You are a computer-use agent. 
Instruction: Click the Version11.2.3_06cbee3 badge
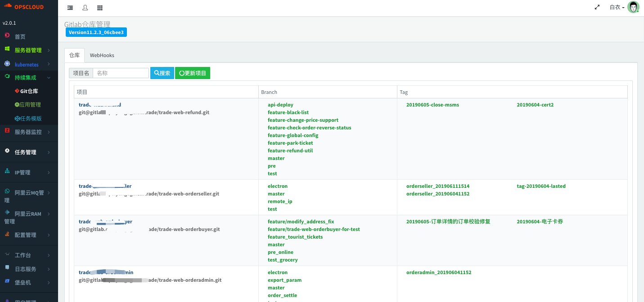click(96, 32)
